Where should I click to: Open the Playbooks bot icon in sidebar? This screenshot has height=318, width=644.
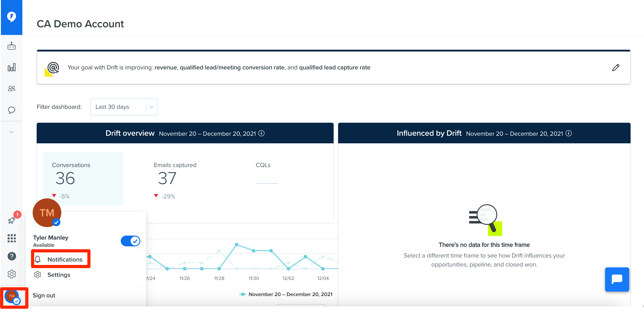click(11, 46)
